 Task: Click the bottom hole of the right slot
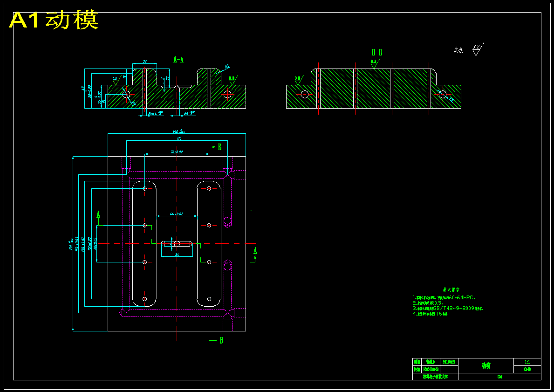click(209, 299)
